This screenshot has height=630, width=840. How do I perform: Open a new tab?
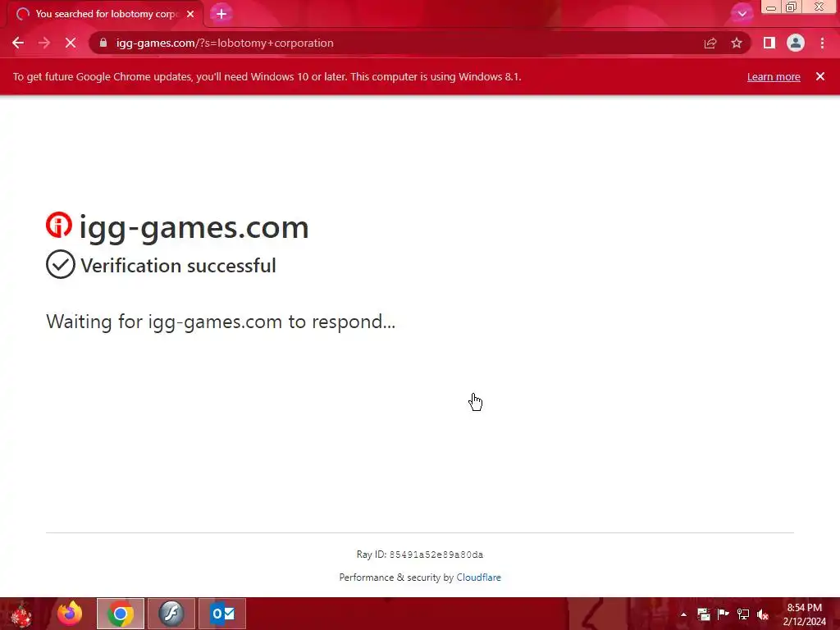coord(221,14)
